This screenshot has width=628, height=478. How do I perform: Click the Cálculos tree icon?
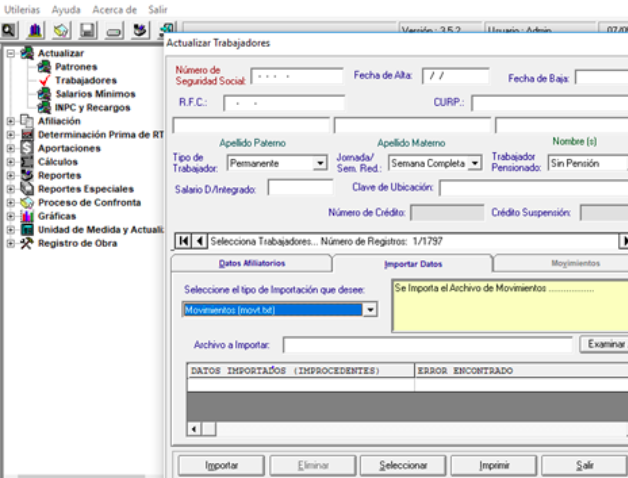click(27, 161)
